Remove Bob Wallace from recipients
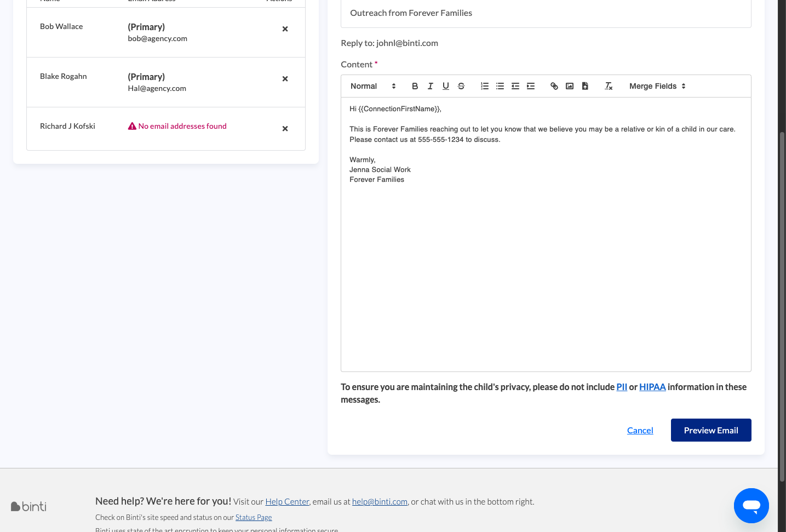Image resolution: width=786 pixels, height=532 pixels. click(285, 29)
